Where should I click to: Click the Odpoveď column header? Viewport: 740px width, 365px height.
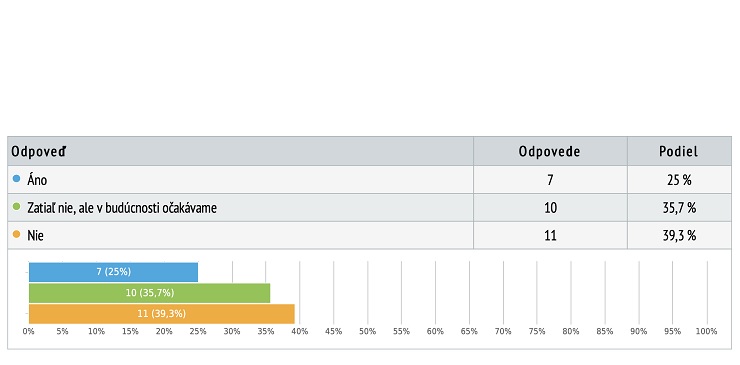39,152
